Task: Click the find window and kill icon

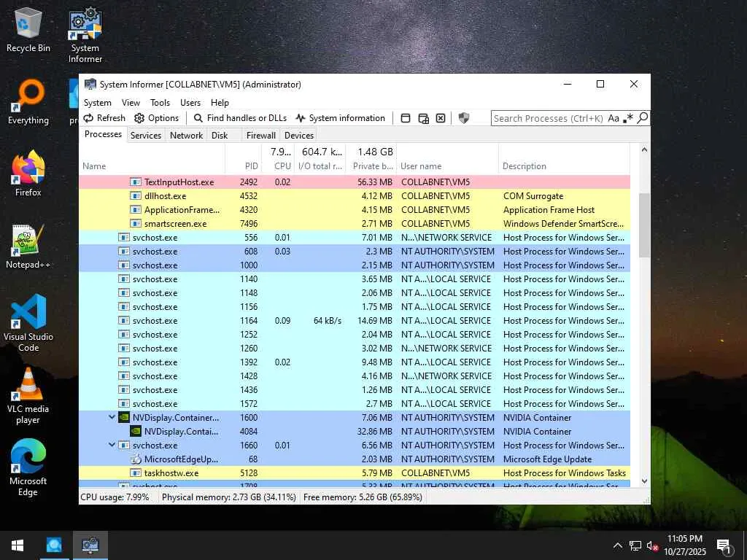Action: click(441, 118)
